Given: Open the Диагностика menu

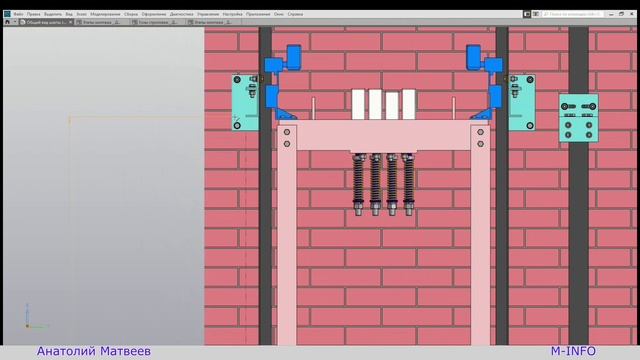Looking at the screenshot, I should (182, 14).
